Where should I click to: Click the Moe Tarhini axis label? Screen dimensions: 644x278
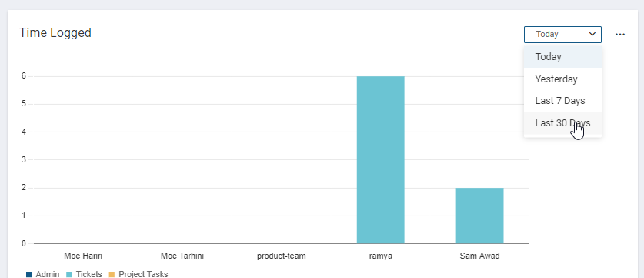point(182,256)
